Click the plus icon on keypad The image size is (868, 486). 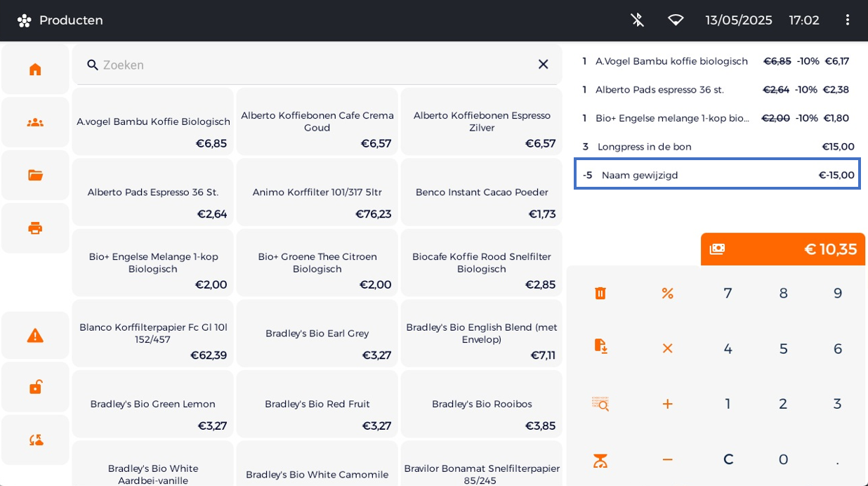click(x=667, y=404)
